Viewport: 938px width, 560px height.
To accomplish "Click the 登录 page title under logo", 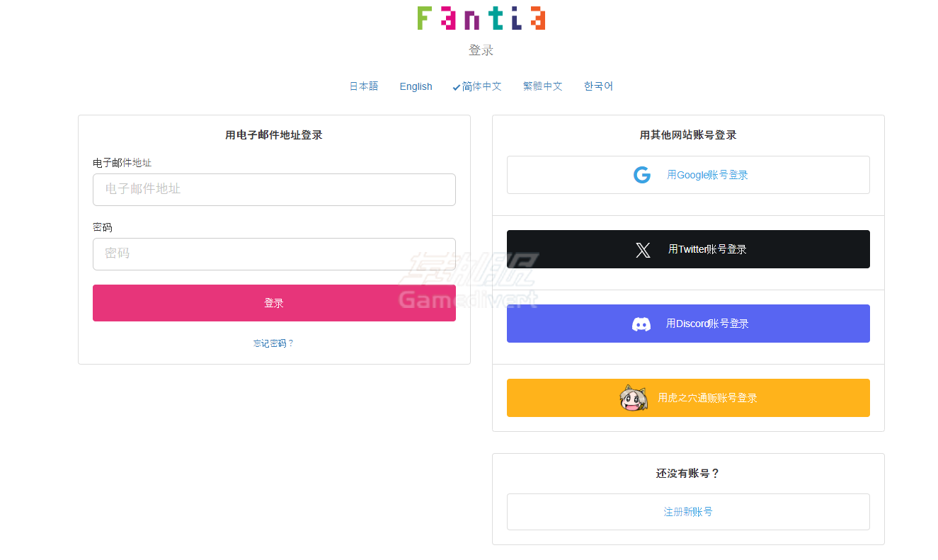I will click(x=481, y=50).
